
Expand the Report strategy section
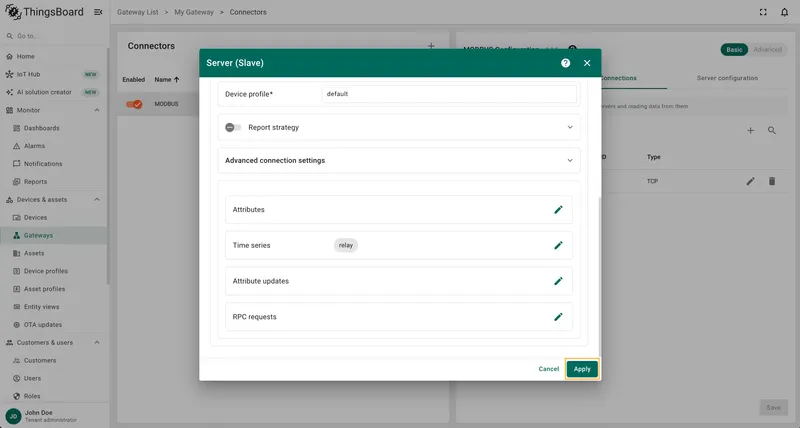coord(570,127)
